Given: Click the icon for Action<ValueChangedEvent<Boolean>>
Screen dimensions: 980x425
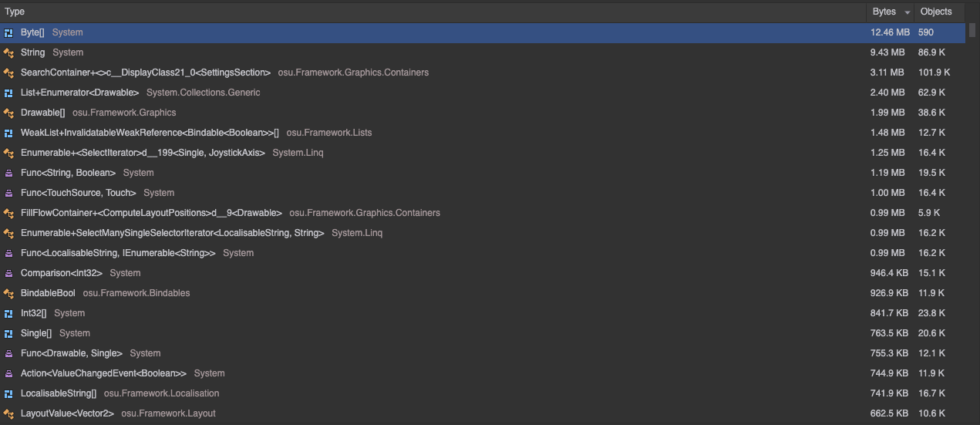Looking at the screenshot, I should pos(8,373).
